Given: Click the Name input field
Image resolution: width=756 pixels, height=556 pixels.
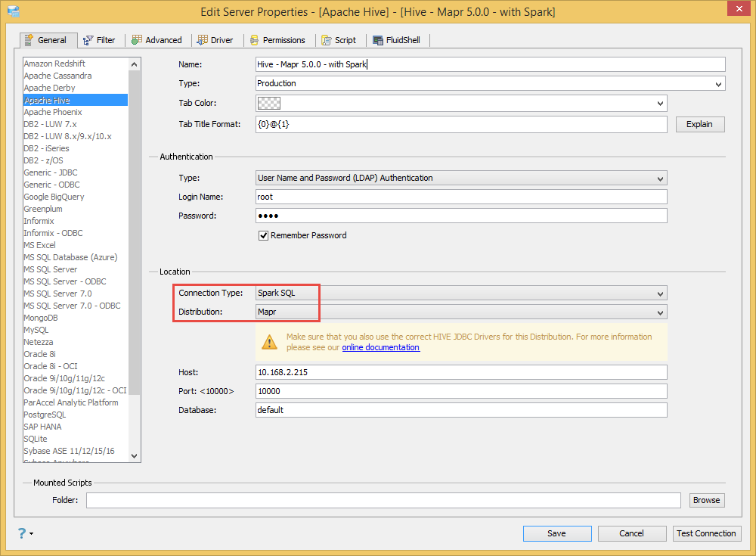Looking at the screenshot, I should tap(491, 64).
